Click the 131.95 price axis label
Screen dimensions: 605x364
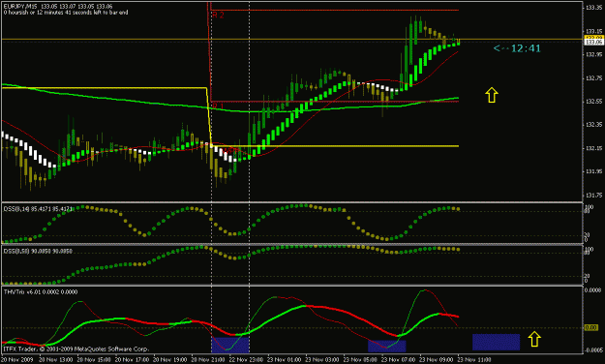click(x=593, y=171)
